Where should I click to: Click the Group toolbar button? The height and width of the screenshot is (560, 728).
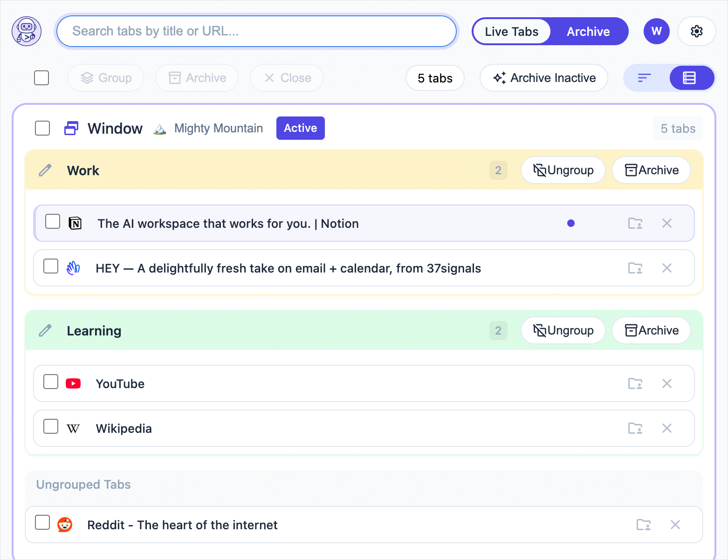point(106,78)
